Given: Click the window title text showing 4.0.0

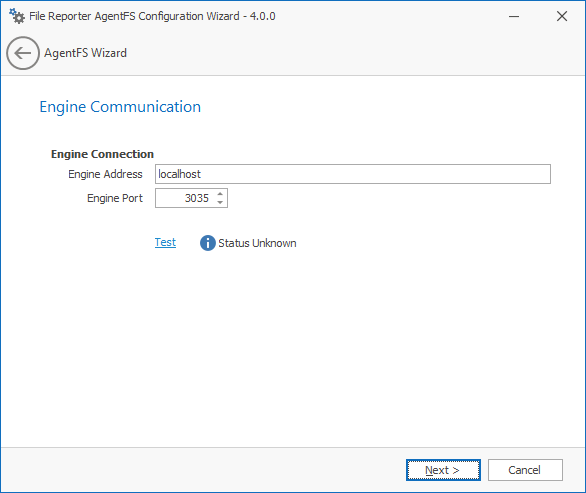Looking at the screenshot, I should [152, 16].
